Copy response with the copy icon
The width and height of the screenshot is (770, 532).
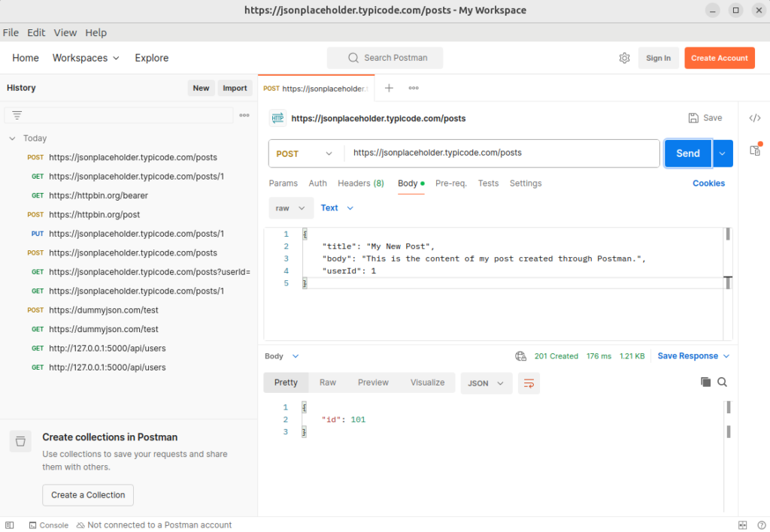705,382
